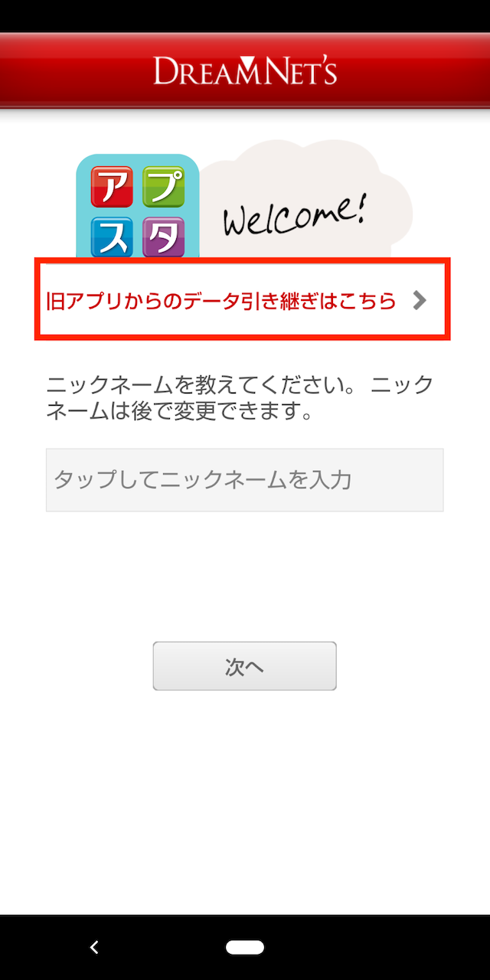Tap the gray chevron beside data transfer text

pos(419,300)
